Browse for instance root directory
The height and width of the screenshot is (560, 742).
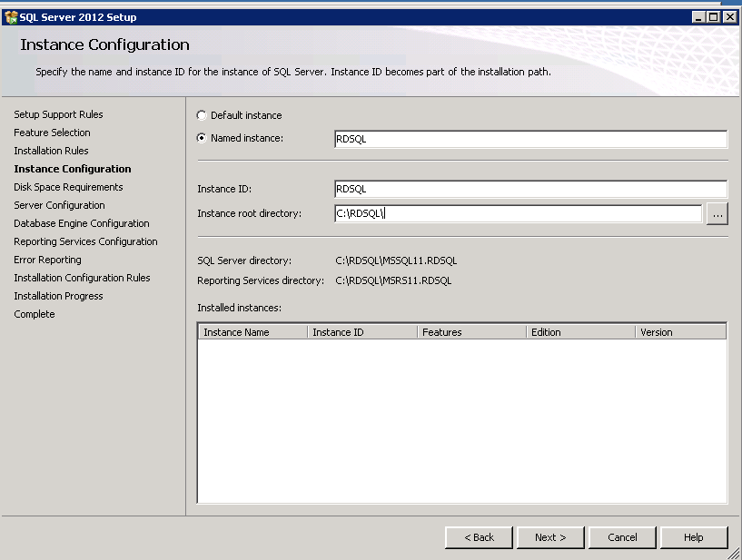pos(717,214)
